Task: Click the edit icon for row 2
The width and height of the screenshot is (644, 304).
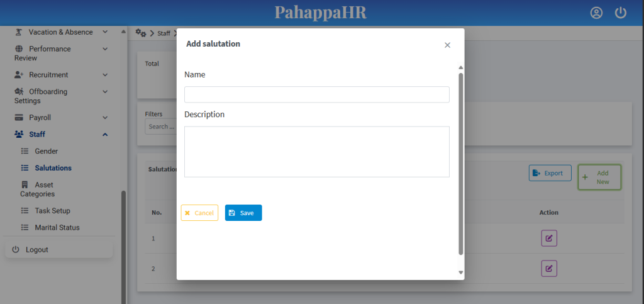Action: [x=549, y=269]
